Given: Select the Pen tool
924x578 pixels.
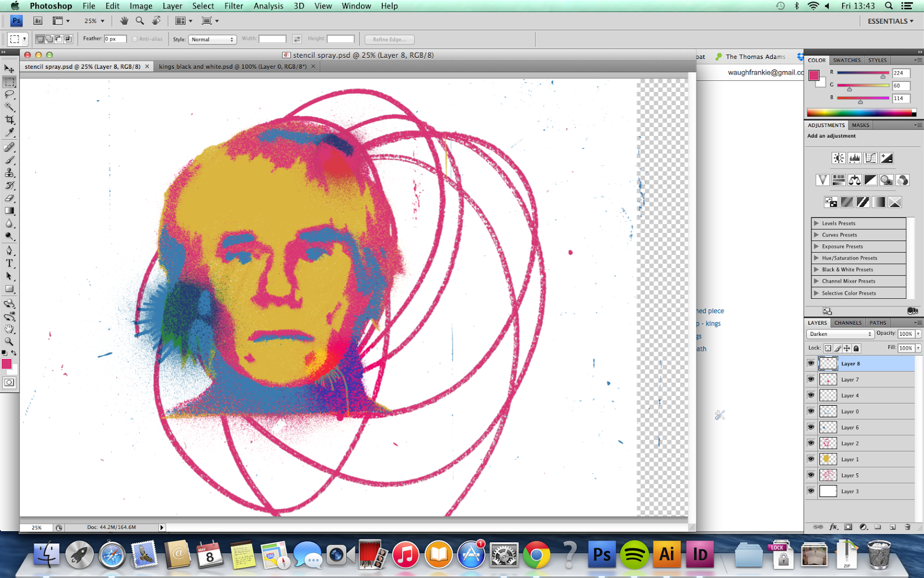Looking at the screenshot, I should (x=9, y=250).
